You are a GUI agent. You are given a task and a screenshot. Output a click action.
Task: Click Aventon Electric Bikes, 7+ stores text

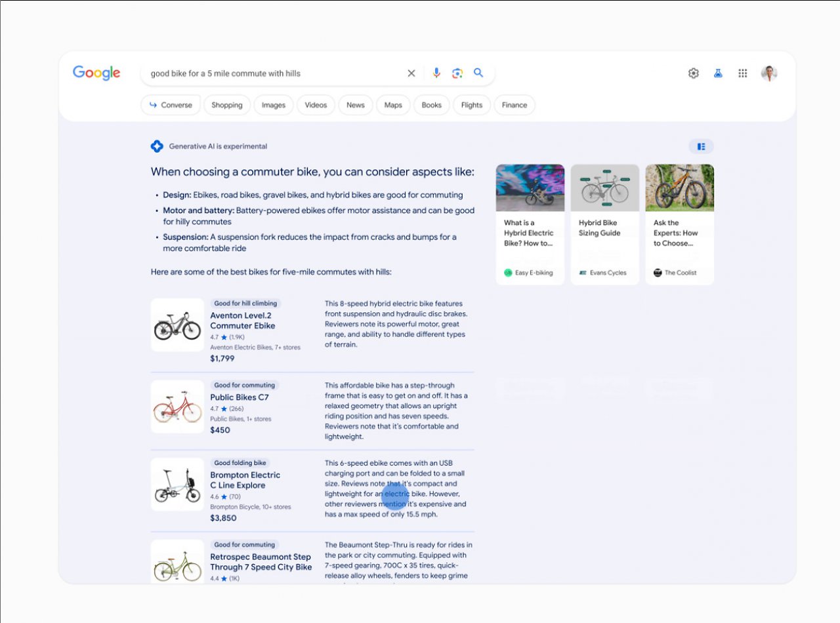pos(255,348)
